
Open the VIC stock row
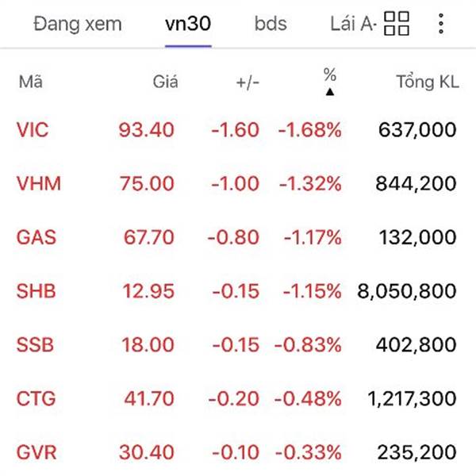click(238, 130)
